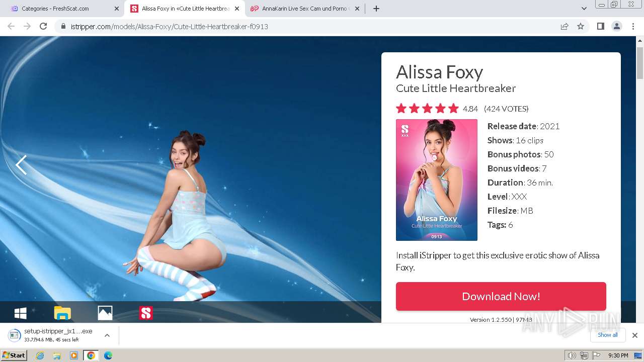Open File Explorer from taskbar
Viewport: 644px width, 362px height.
coord(57,355)
